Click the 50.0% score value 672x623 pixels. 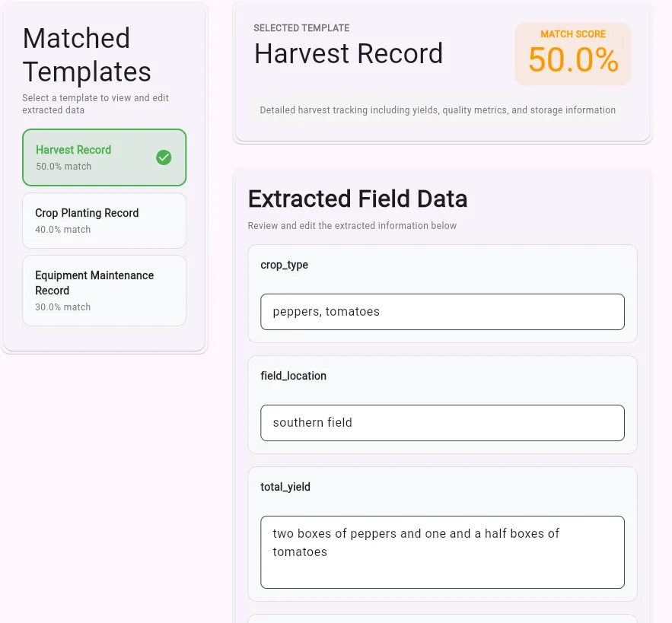coord(573,60)
